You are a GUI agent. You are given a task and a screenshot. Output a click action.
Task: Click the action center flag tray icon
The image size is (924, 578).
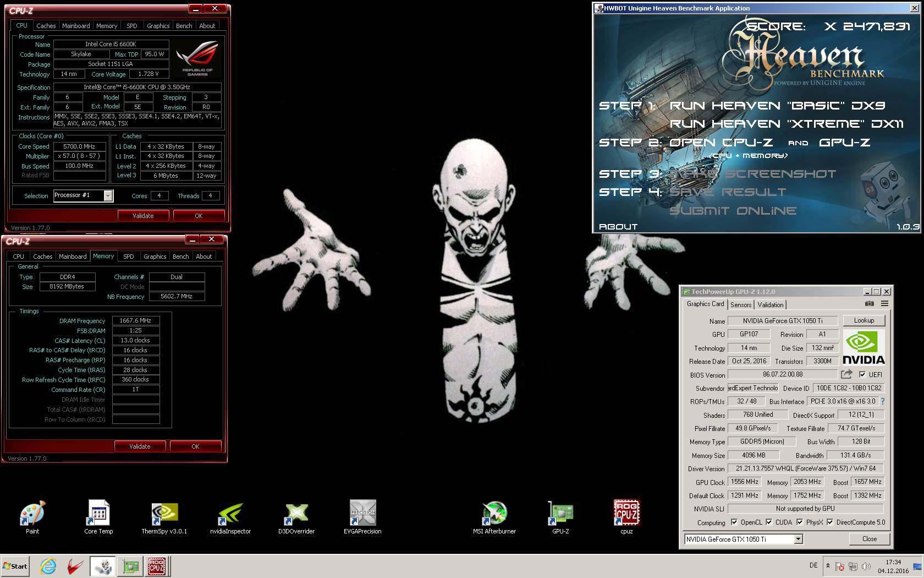pos(840,566)
